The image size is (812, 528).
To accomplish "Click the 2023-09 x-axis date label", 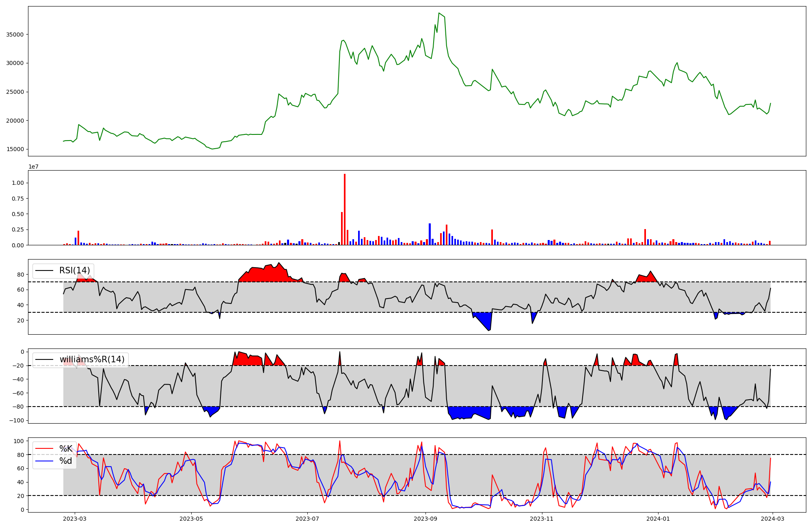I will (425, 519).
